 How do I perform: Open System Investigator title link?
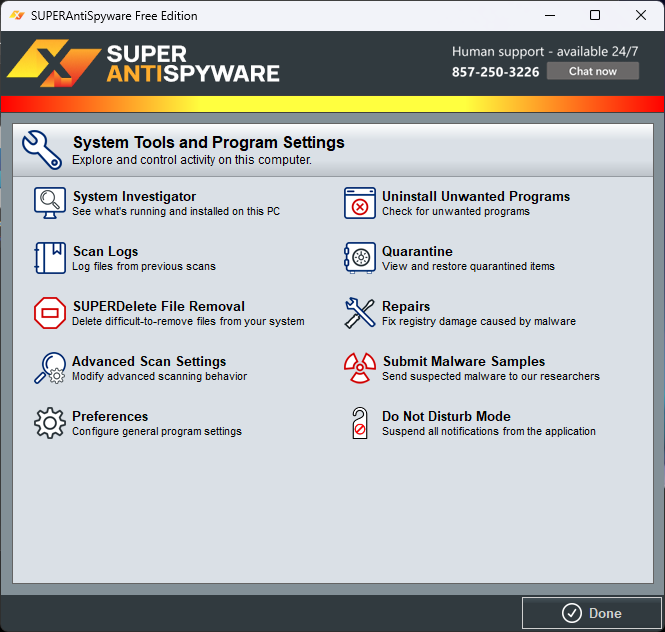[x=134, y=196]
